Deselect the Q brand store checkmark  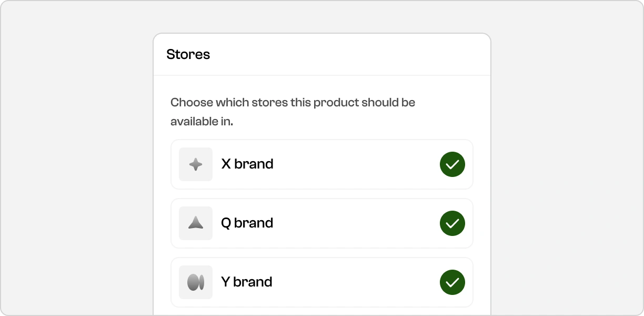pos(452,223)
